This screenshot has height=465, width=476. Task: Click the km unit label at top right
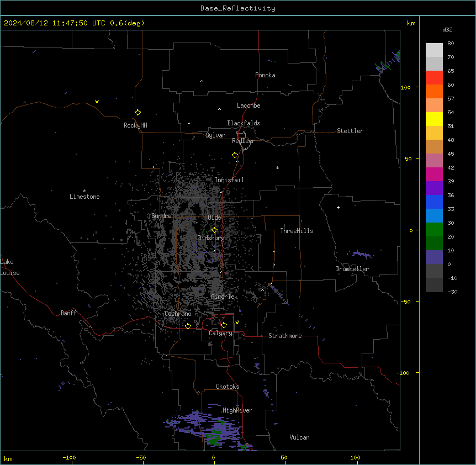coord(411,23)
